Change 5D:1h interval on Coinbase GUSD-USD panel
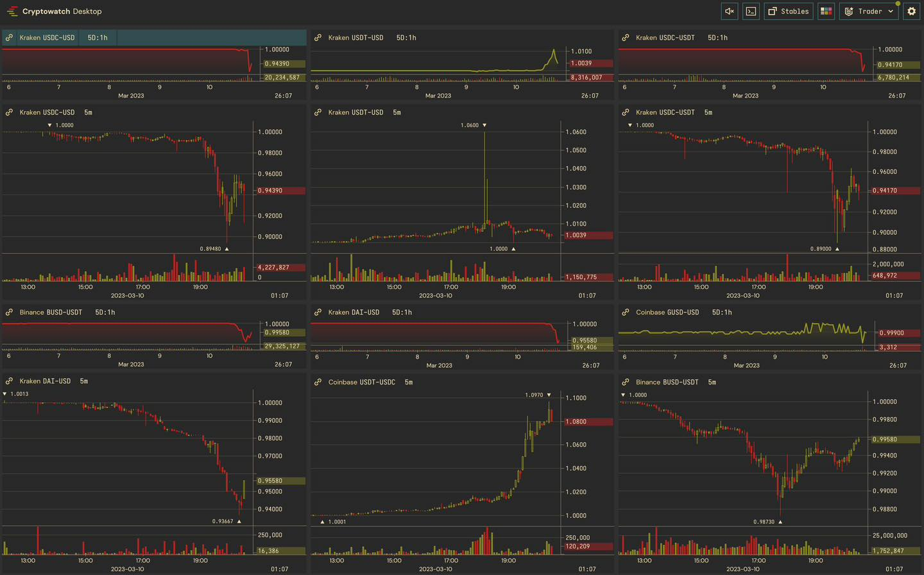Image resolution: width=924 pixels, height=575 pixels. [722, 313]
